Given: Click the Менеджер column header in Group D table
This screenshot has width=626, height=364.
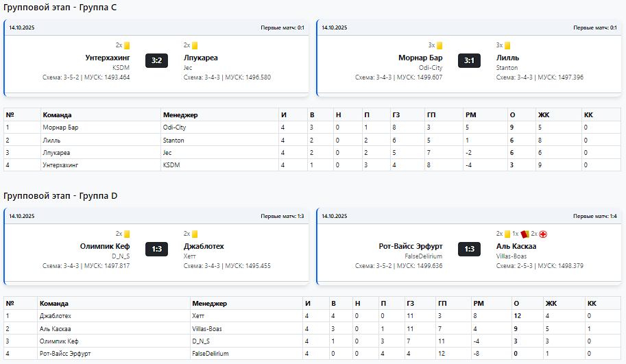Looking at the screenshot, I should pyautogui.click(x=210, y=303).
